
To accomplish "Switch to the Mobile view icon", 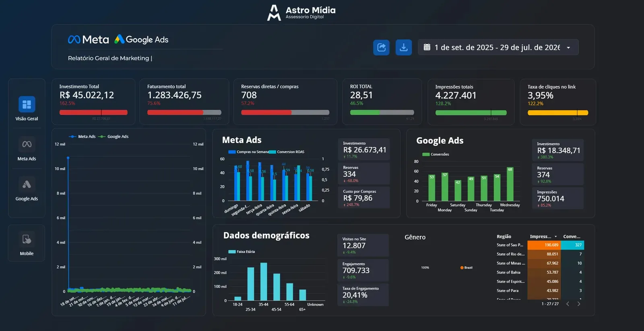I will tap(27, 239).
